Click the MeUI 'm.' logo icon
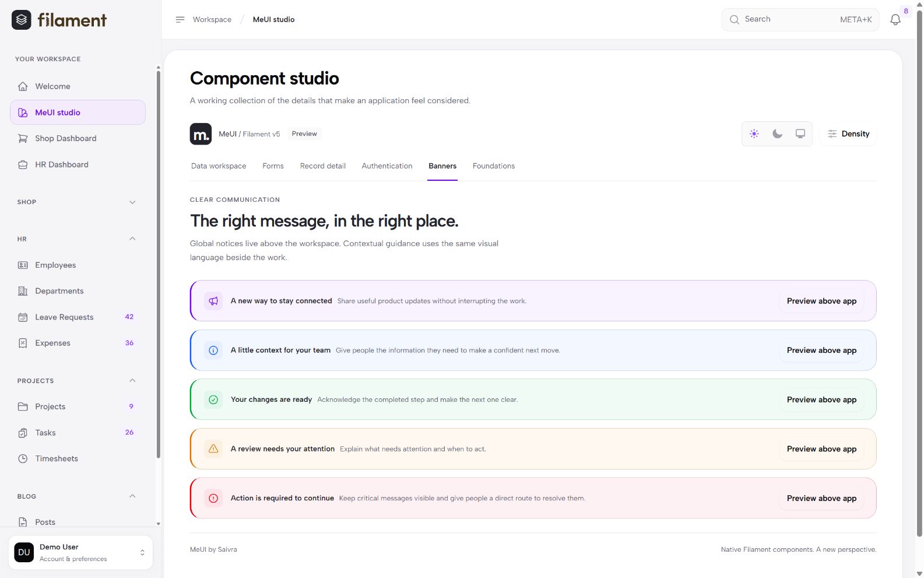 201,134
